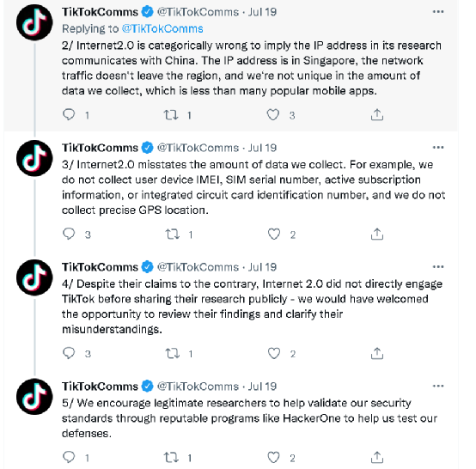476x469 pixels.
Task: Like the 3/ tweet about GPS location
Action: 274,234
